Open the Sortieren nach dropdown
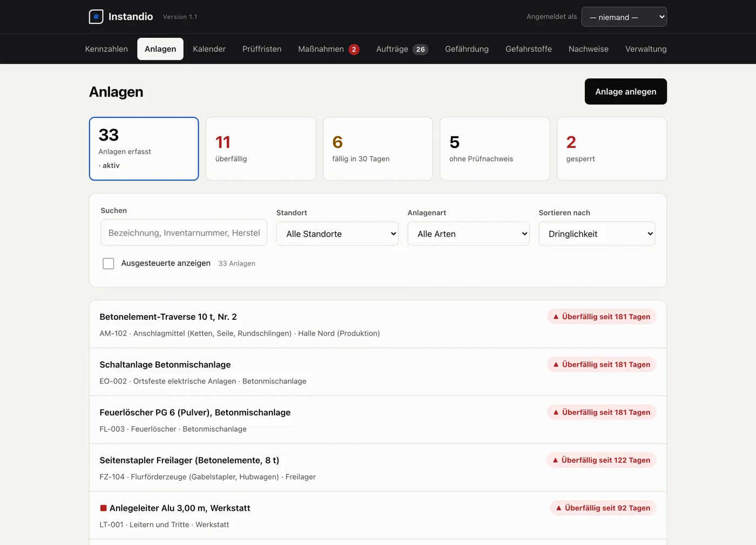This screenshot has width=756, height=545. point(597,234)
